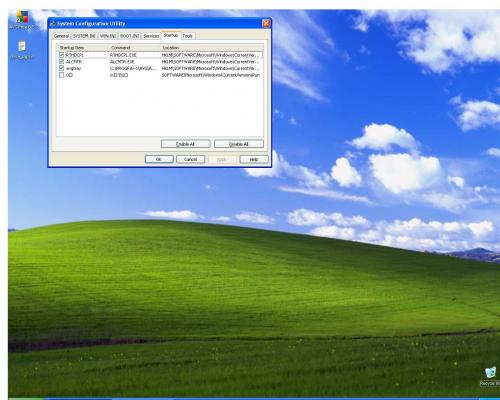Switch to the BOOT.INI tab
Screen dimensions: 500x400
(130, 36)
